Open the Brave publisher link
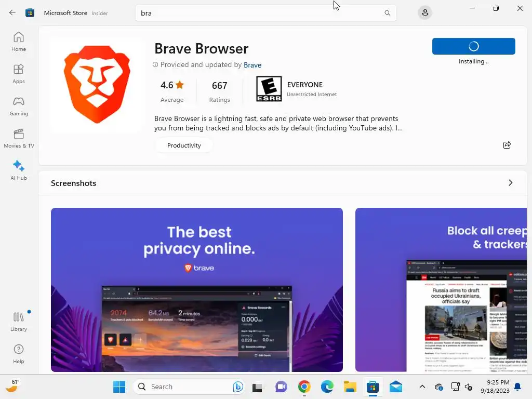 pos(252,65)
